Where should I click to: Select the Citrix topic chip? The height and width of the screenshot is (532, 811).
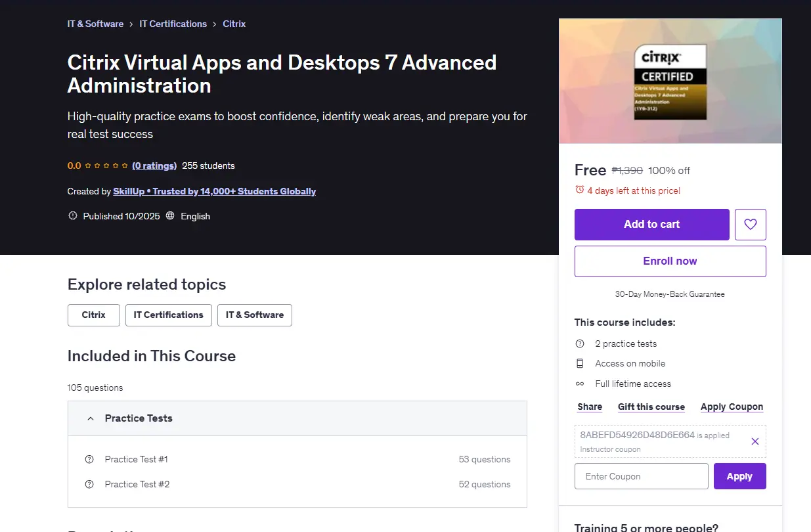click(94, 315)
